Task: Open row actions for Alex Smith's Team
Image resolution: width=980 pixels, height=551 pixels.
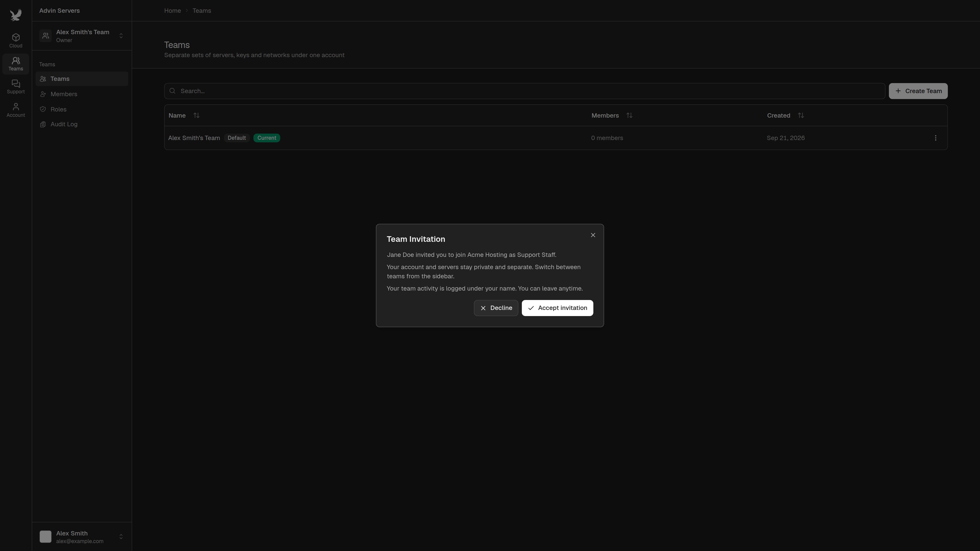Action: tap(936, 138)
